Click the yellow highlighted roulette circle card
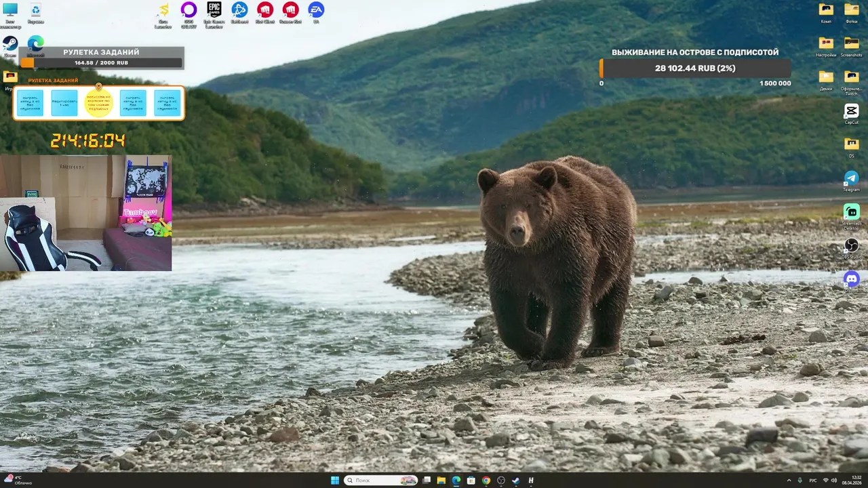Image resolution: width=868 pixels, height=488 pixels. pos(98,103)
